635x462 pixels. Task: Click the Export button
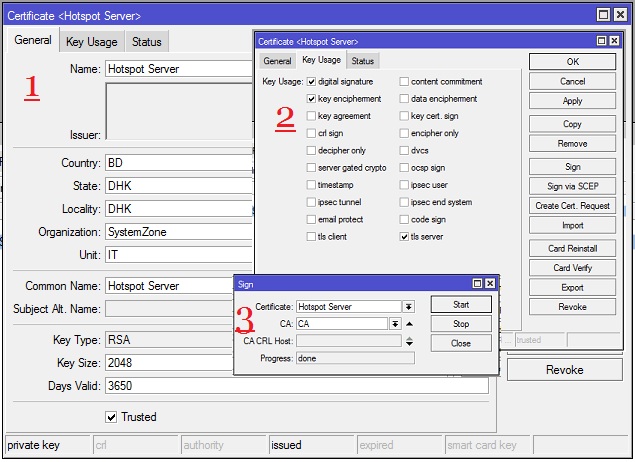(x=572, y=287)
